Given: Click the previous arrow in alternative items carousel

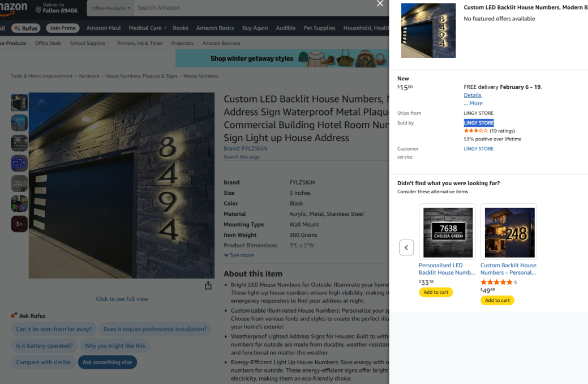Looking at the screenshot, I should 406,248.
